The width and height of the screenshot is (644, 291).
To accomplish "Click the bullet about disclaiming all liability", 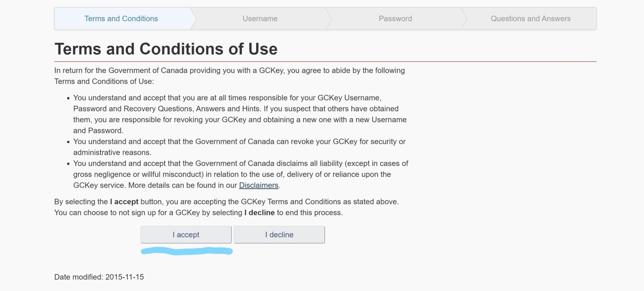I will pyautogui.click(x=241, y=174).
